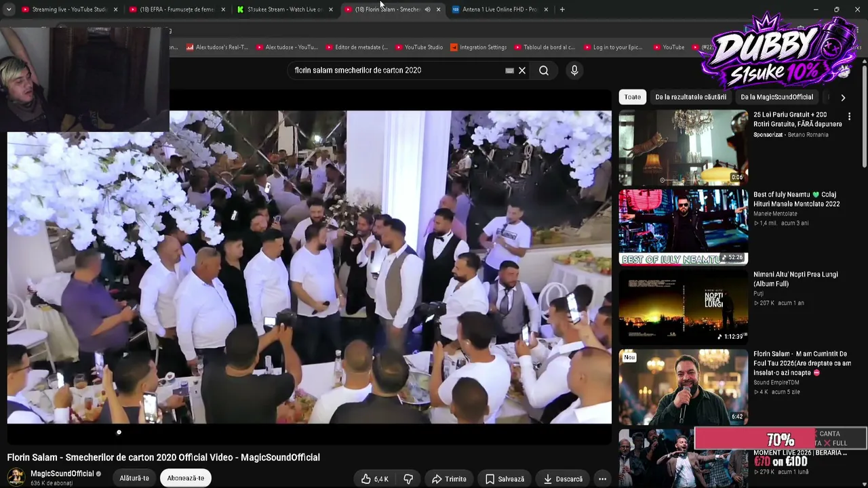Select De la MagicSoundOfficial chip
The width and height of the screenshot is (868, 488).
(x=776, y=97)
